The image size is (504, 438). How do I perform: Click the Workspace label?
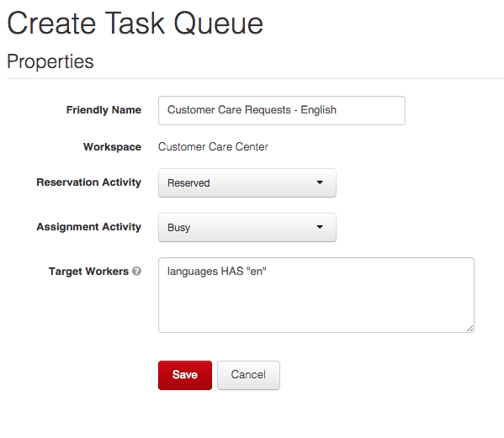tap(112, 147)
